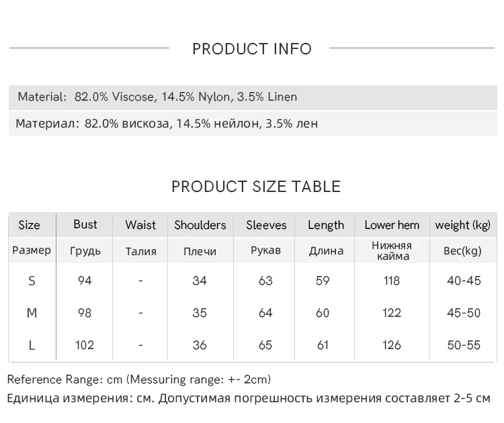Select the English material composition line
504x423 pixels.
pos(157,97)
